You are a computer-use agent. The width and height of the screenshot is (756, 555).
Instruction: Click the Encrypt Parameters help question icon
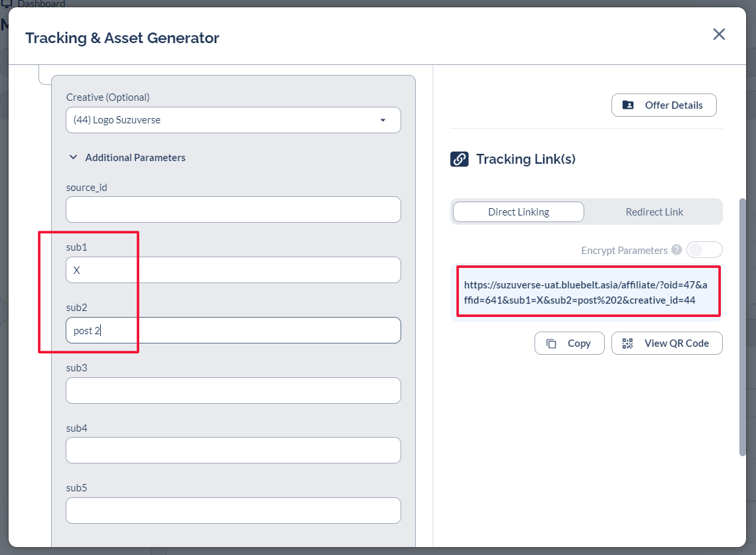click(676, 250)
